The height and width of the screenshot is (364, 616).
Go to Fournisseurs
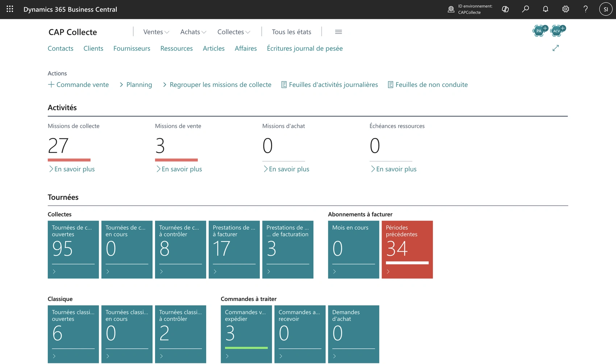[x=132, y=49]
